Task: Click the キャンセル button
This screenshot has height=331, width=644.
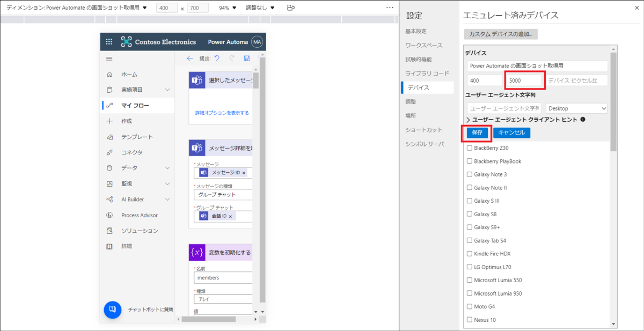Action: point(511,133)
